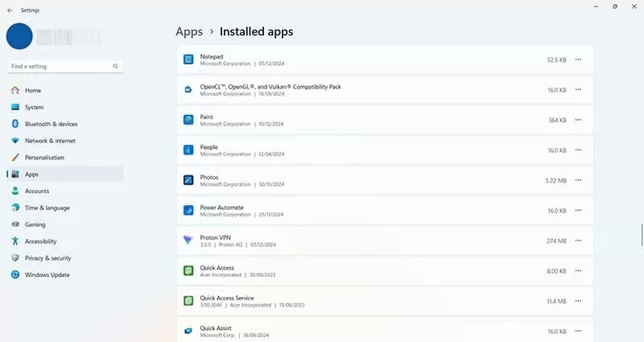This screenshot has height=342, width=644.
Task: Click the vertical scrollbar thumb
Action: [x=642, y=235]
